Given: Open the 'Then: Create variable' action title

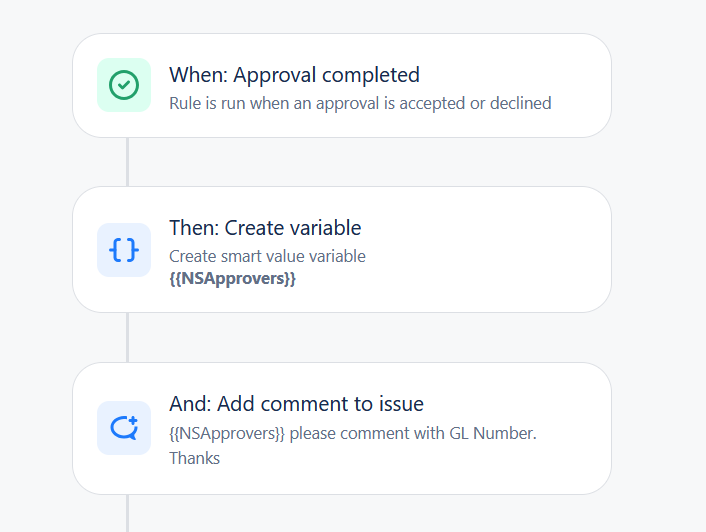Looking at the screenshot, I should click(265, 228).
